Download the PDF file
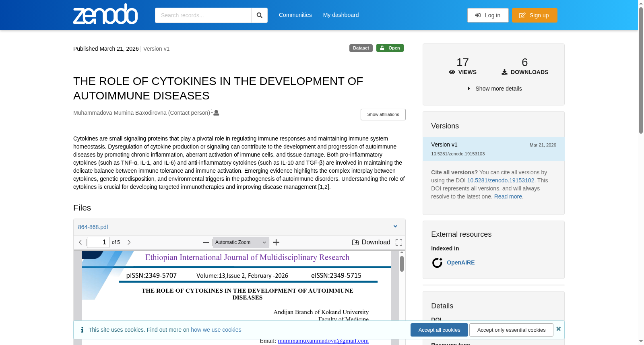This screenshot has width=644, height=345. pos(371,242)
